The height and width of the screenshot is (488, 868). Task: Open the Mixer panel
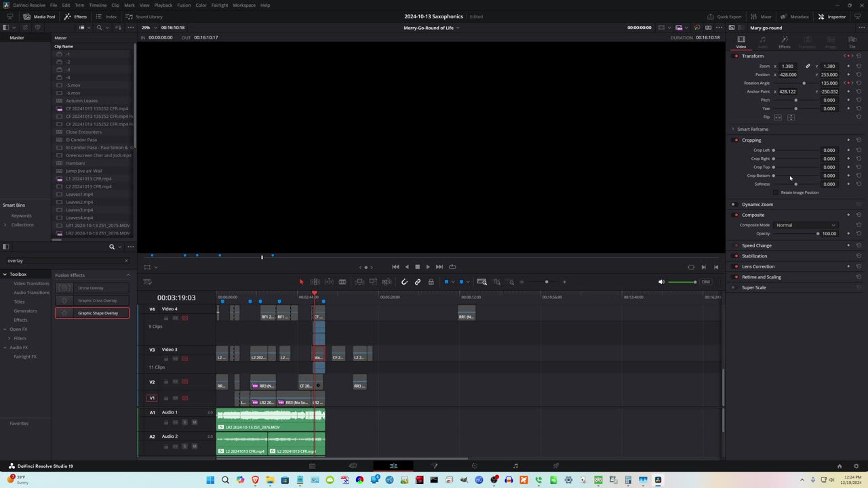[761, 16]
